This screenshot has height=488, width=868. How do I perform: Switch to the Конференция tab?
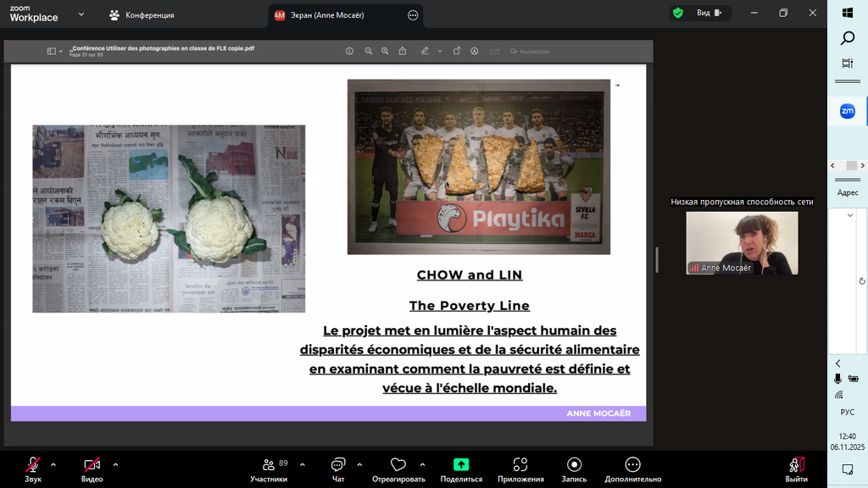[142, 15]
